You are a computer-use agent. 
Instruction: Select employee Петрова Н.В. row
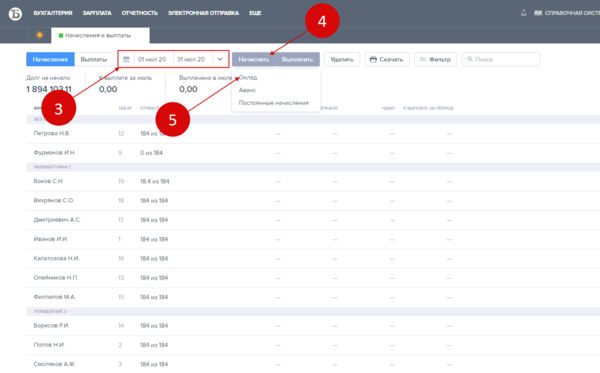pos(313,134)
